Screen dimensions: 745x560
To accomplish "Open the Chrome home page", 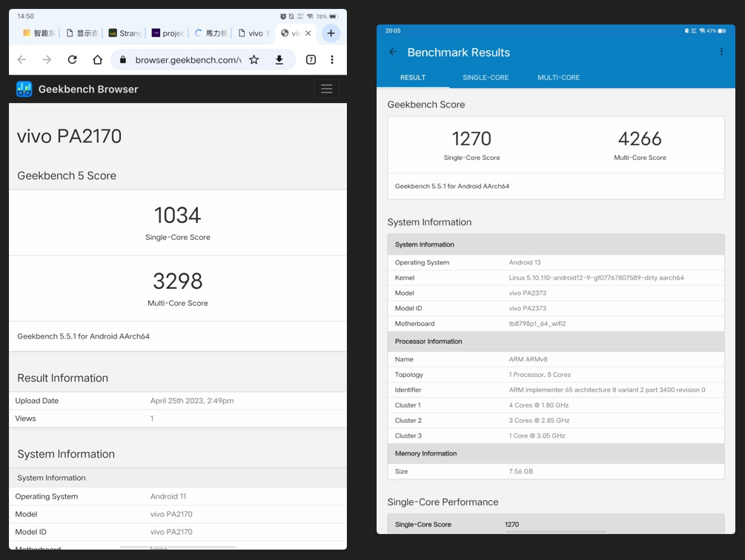I will click(97, 60).
